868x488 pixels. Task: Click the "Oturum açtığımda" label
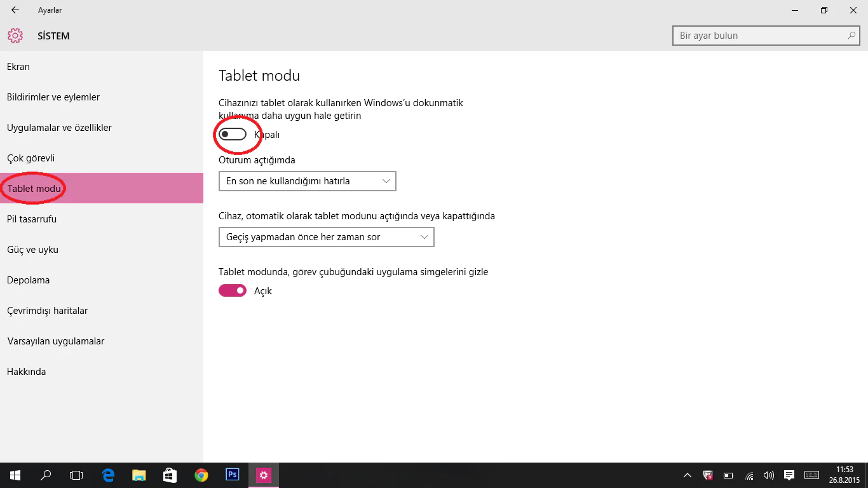tap(257, 160)
